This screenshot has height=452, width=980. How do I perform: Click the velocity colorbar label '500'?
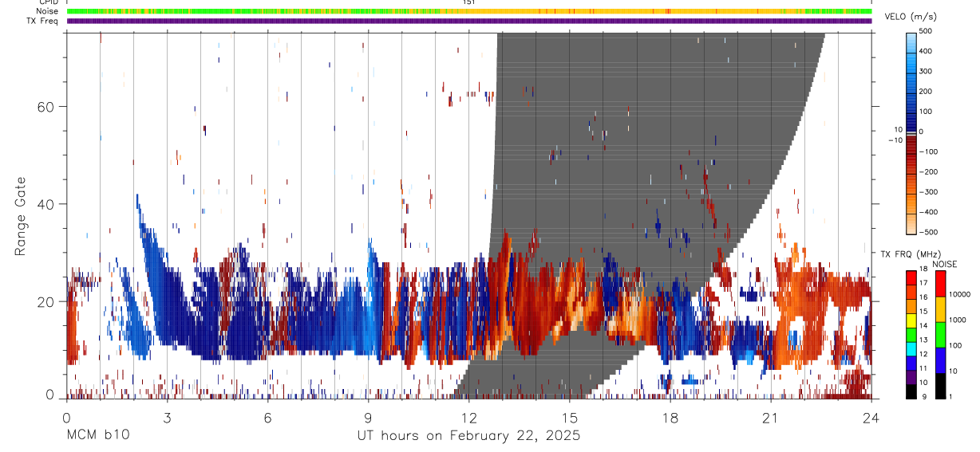926,31
